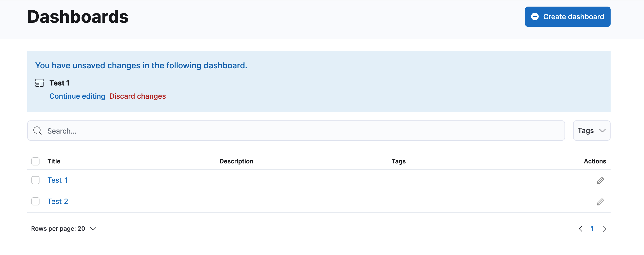Click the Dashboards page heading
The height and width of the screenshot is (255, 644).
(78, 17)
